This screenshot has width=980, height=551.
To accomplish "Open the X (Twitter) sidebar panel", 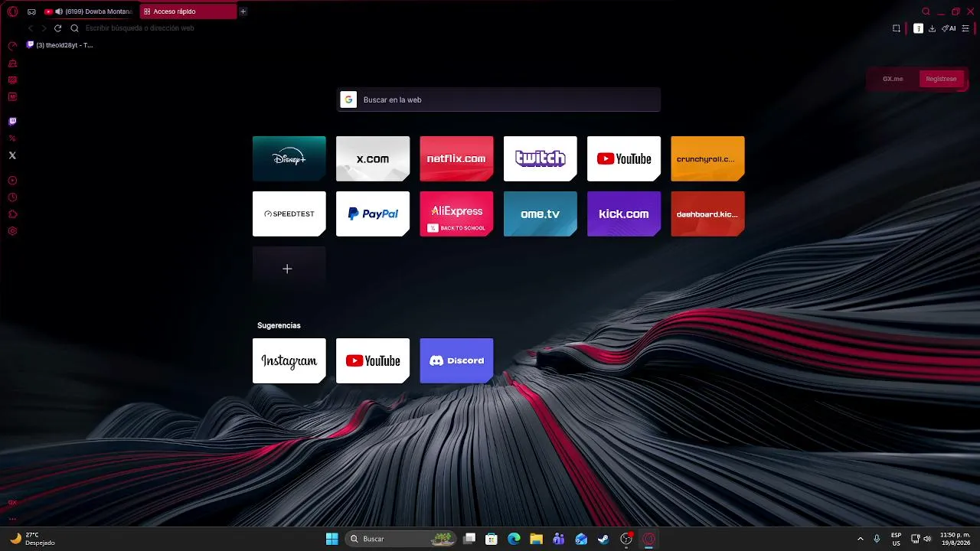I will click(x=12, y=155).
